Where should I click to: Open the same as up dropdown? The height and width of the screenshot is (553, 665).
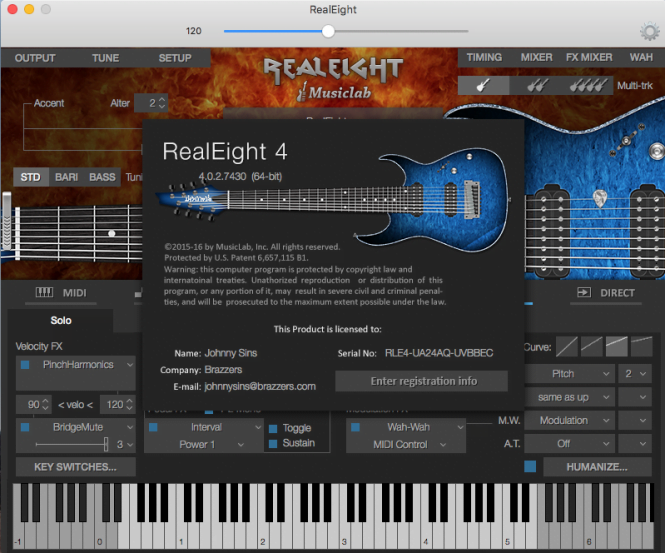pyautogui.click(x=570, y=397)
